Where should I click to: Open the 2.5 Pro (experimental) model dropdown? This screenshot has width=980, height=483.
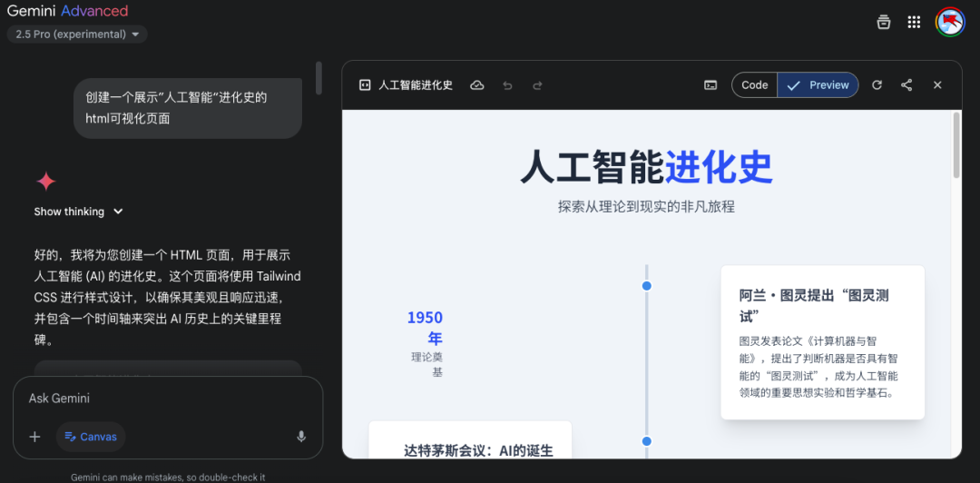click(x=77, y=34)
